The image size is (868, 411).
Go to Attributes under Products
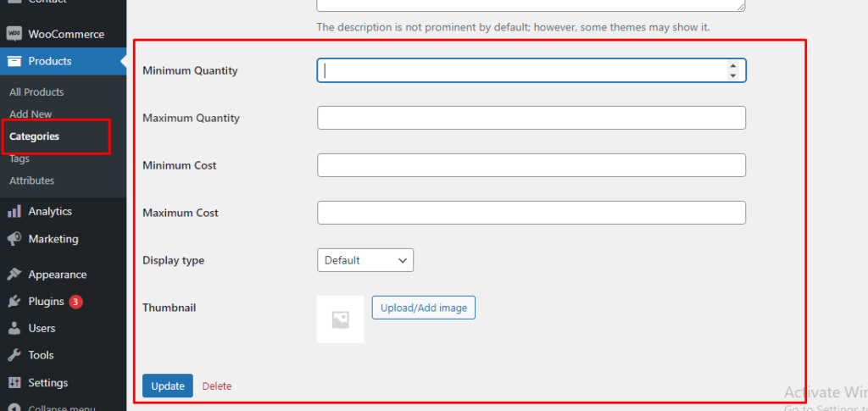coord(31,181)
